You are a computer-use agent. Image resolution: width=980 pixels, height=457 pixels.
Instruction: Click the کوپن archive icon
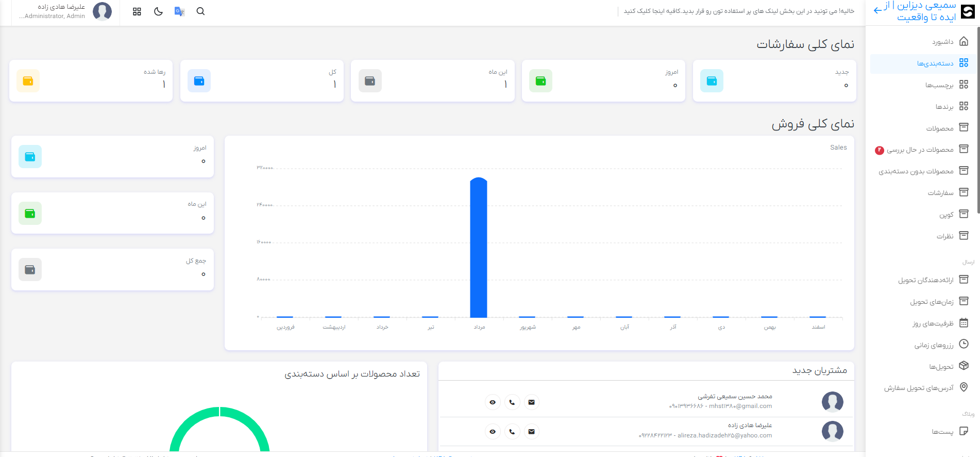pos(964,214)
